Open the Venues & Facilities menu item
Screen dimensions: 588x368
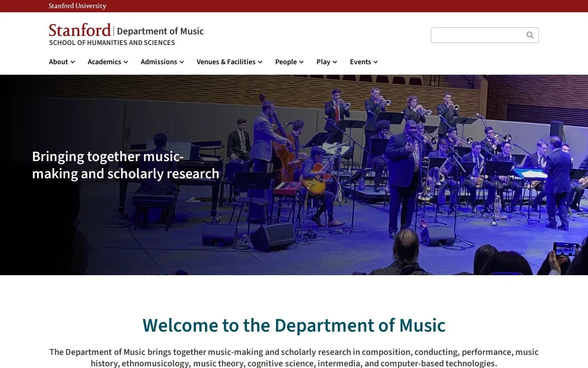click(x=226, y=62)
